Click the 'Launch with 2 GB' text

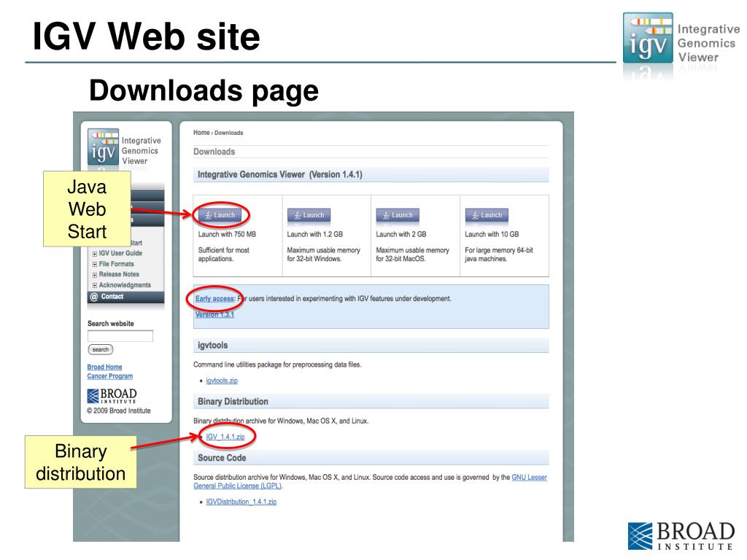(x=401, y=234)
